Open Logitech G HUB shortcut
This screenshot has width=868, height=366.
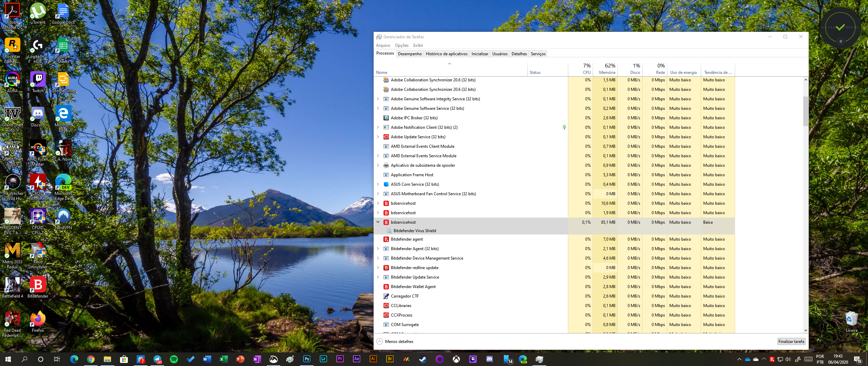pyautogui.click(x=38, y=46)
